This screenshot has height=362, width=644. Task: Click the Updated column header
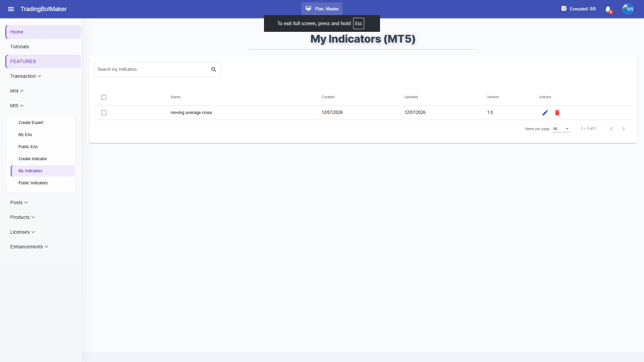tap(411, 97)
